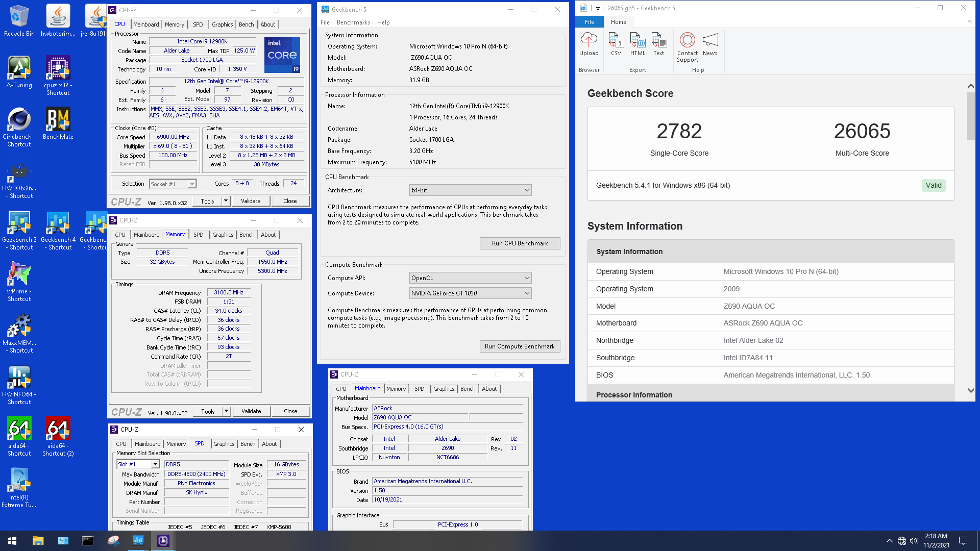Click Validate in CPU-Z CPU window
The image size is (980, 551).
[251, 201]
